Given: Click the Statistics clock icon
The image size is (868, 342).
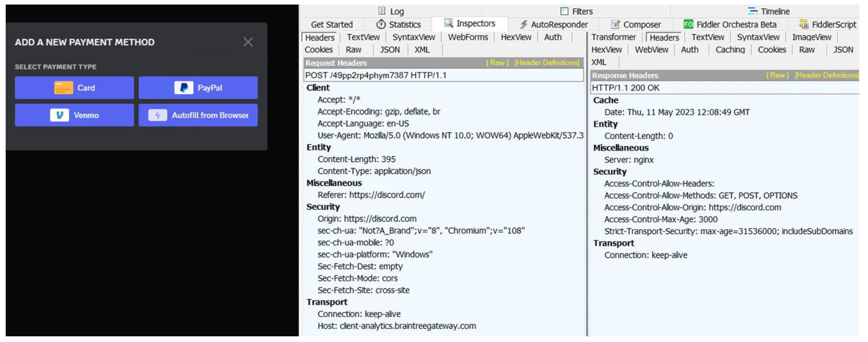Looking at the screenshot, I should click(381, 24).
